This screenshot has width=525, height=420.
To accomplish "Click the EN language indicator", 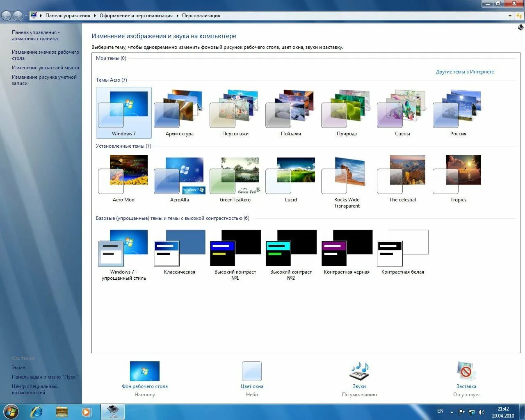I will click(x=440, y=411).
